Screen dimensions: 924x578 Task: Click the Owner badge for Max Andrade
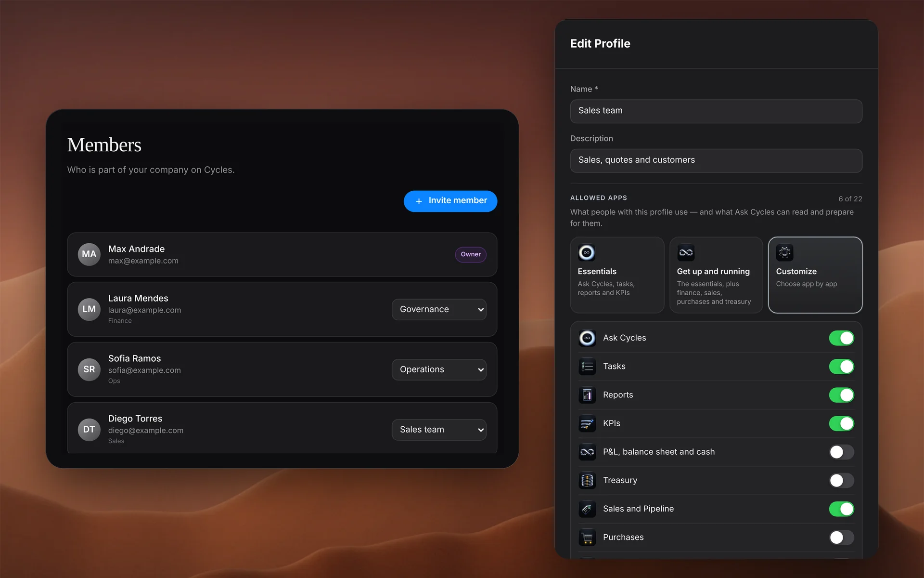(471, 254)
